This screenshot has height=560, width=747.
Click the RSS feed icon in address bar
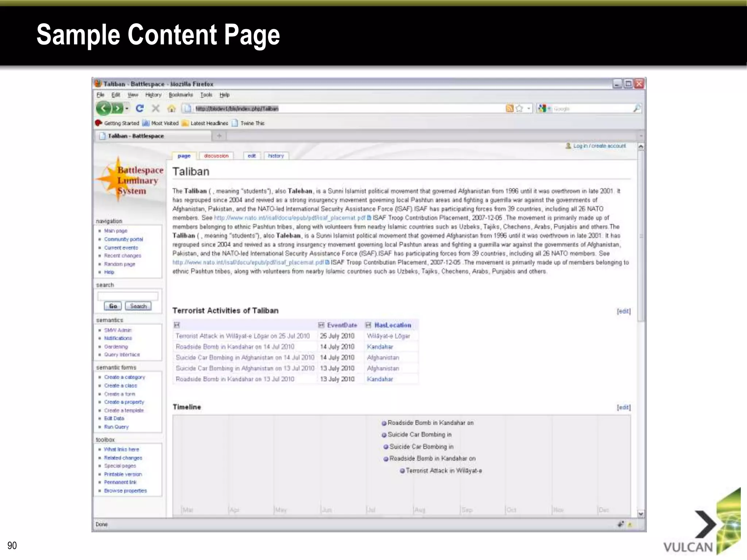point(510,108)
